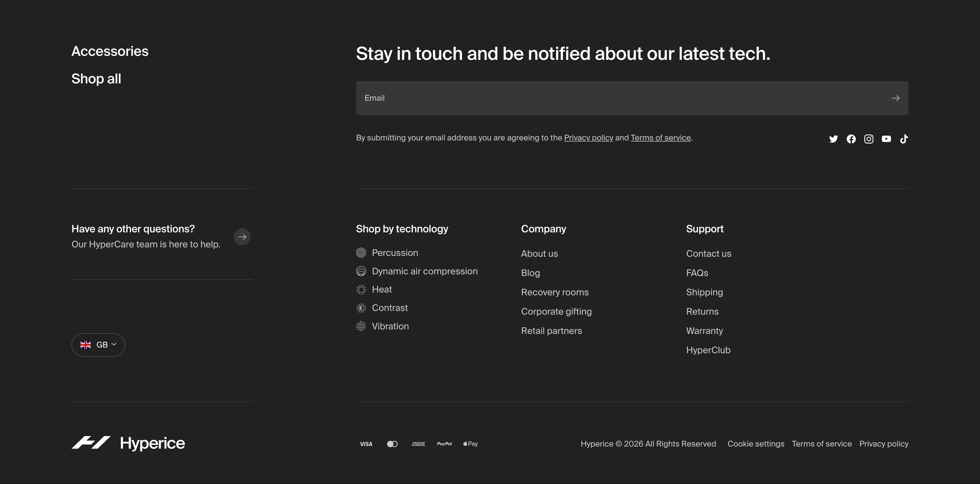Image resolution: width=980 pixels, height=484 pixels.
Task: Open Cookie settings link
Action: 756,444
